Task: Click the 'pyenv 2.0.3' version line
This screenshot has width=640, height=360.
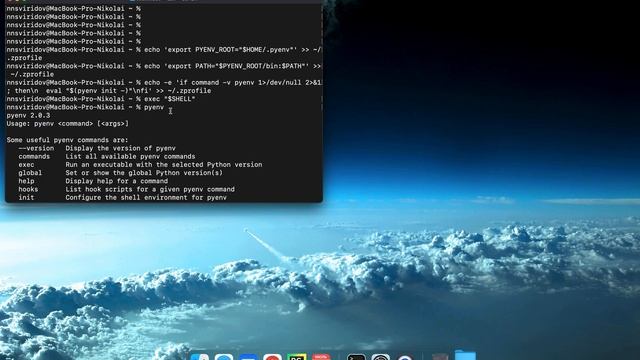Action: tap(28, 116)
